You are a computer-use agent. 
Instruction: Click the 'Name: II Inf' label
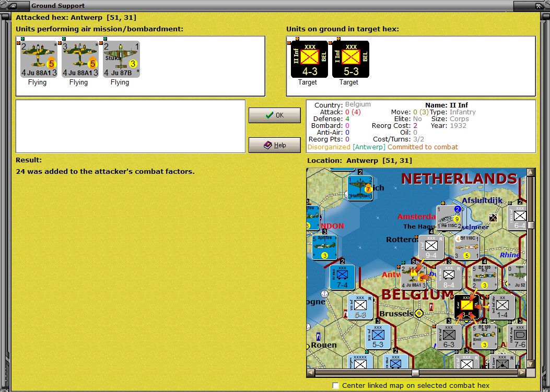(x=447, y=105)
